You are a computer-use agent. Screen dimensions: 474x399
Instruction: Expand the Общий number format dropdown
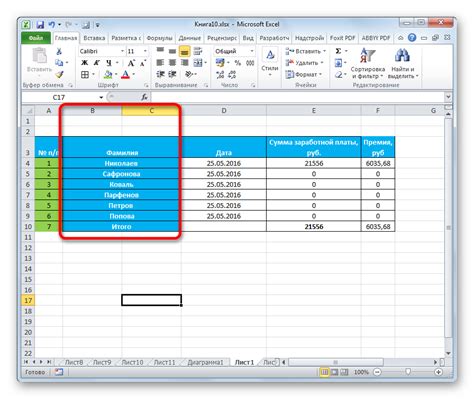point(252,51)
